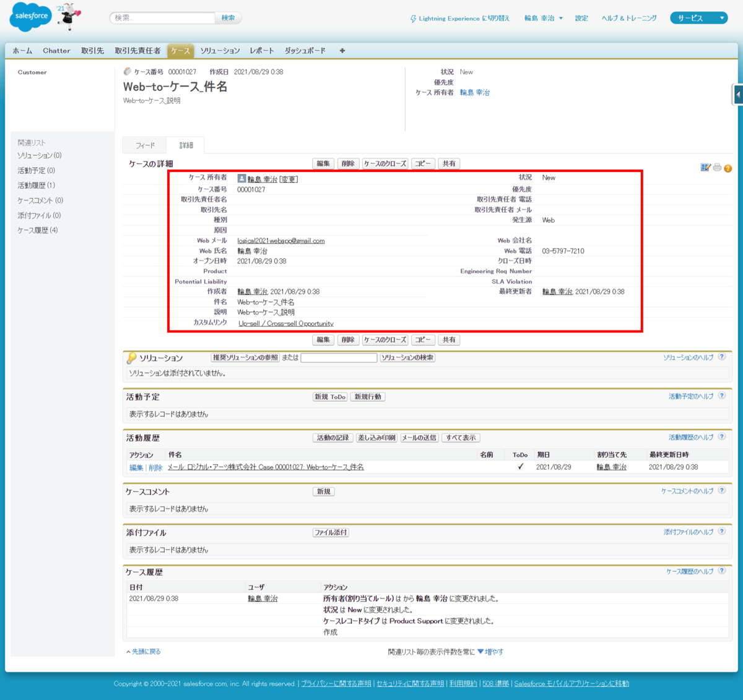Click the Salesforce cloud logo
The width and height of the screenshot is (743, 700).
point(31,17)
